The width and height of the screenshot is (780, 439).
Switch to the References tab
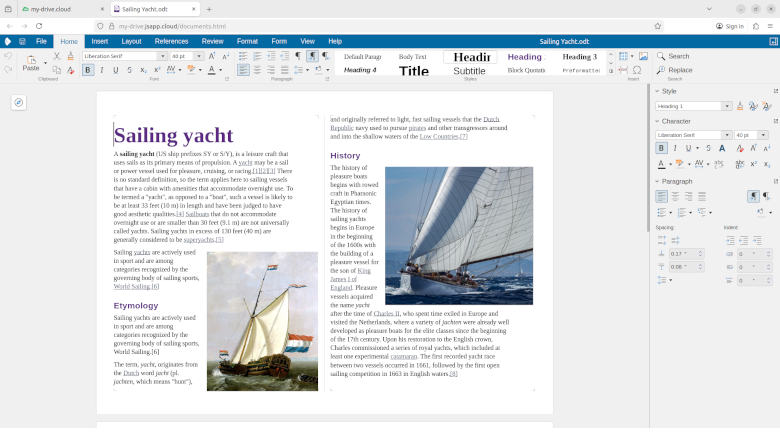click(x=171, y=41)
